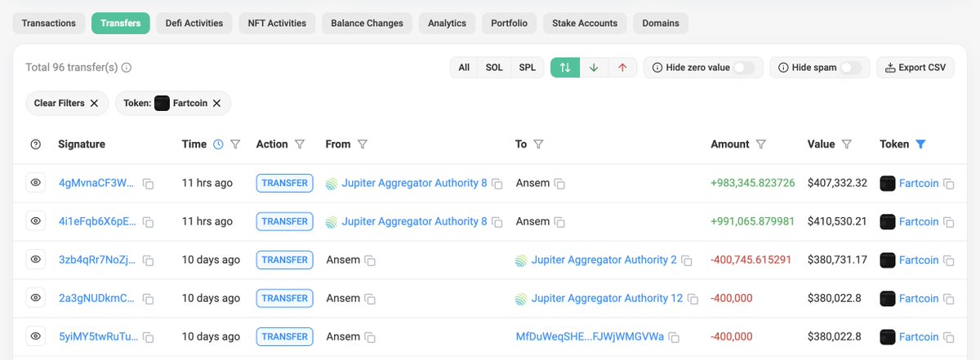Remove the Fartcoin token filter with its X

point(216,103)
